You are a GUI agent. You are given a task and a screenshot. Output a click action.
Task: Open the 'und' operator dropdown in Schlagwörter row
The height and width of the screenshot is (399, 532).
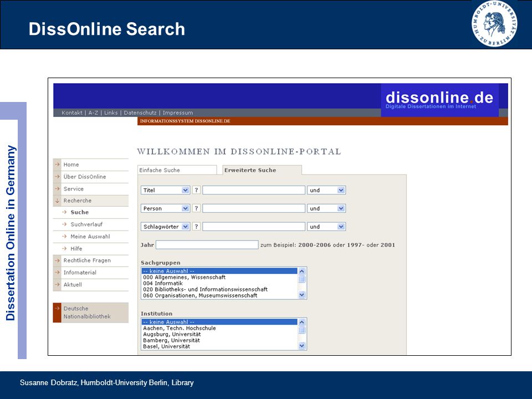click(326, 227)
